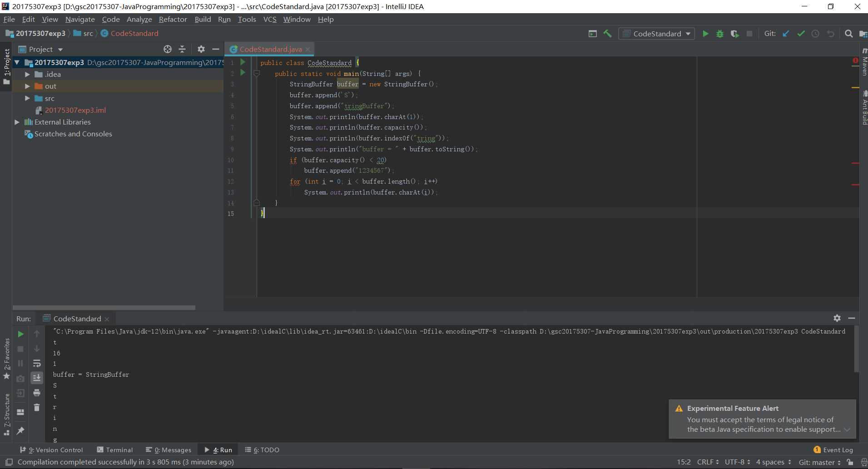Collapse the 20175307exp3 root node
Viewport: 868px width, 469px height.
(x=17, y=62)
